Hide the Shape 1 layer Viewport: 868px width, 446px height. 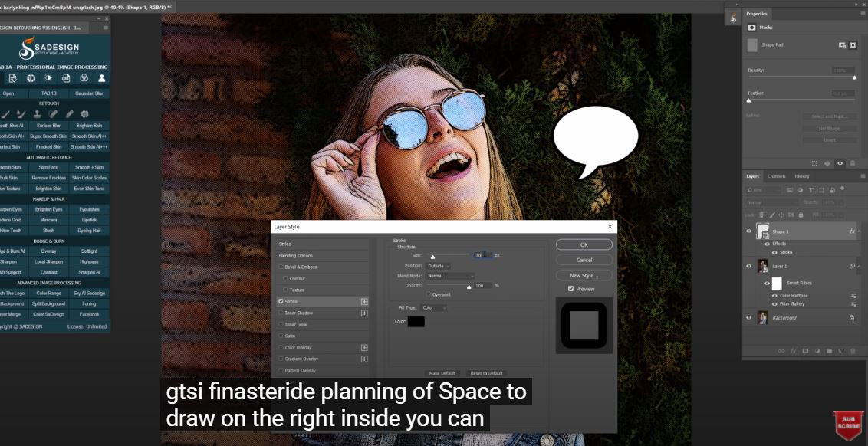pos(749,231)
